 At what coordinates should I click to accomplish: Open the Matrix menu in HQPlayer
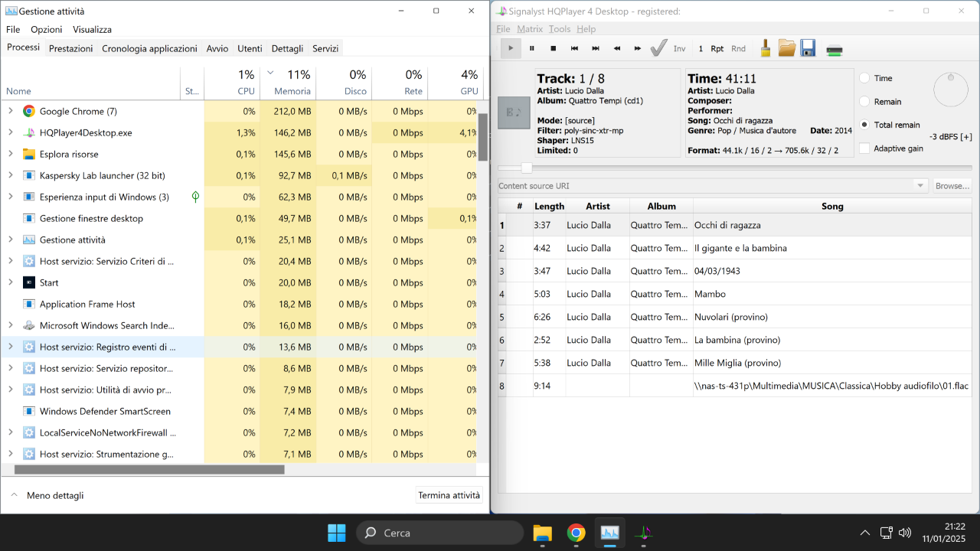tap(529, 29)
